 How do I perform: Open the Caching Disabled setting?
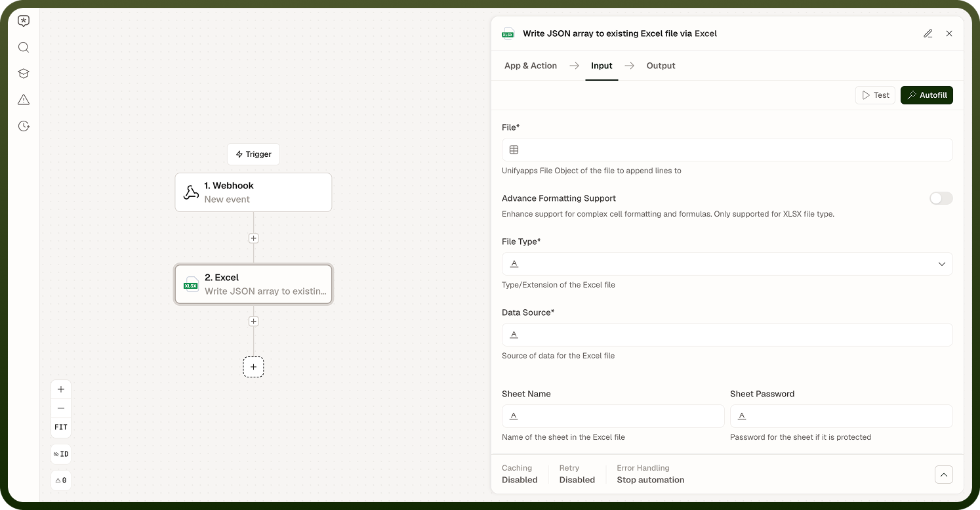pos(520,474)
